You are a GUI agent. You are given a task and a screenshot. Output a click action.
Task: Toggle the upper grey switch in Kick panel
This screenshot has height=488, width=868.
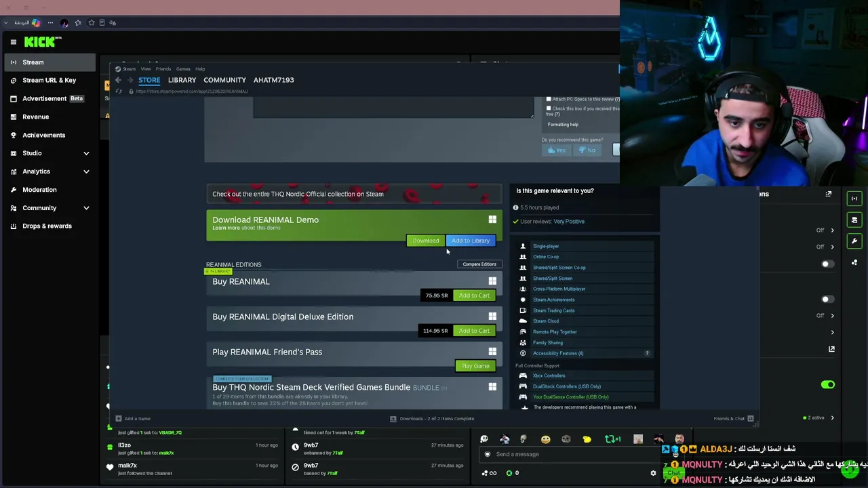[x=827, y=264]
